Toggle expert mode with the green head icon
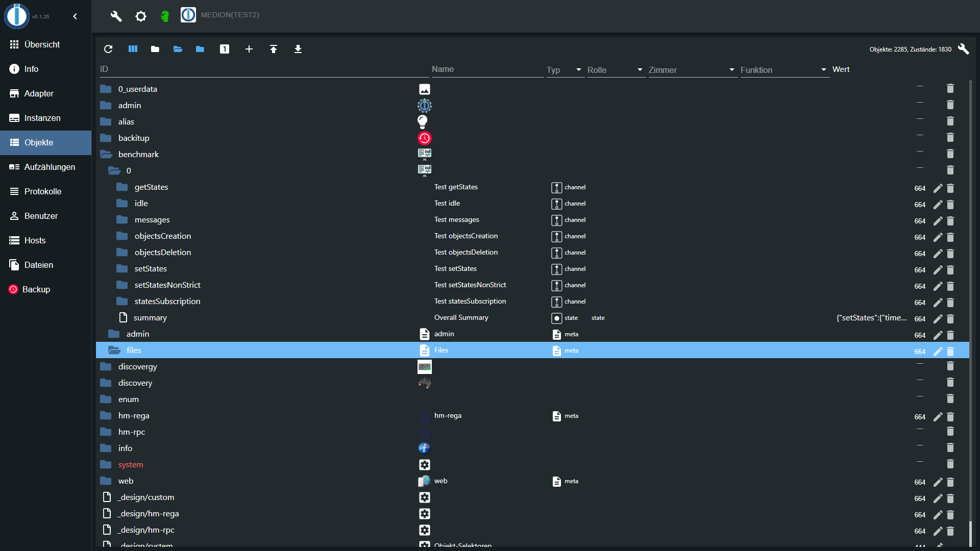The image size is (980, 551). [165, 16]
